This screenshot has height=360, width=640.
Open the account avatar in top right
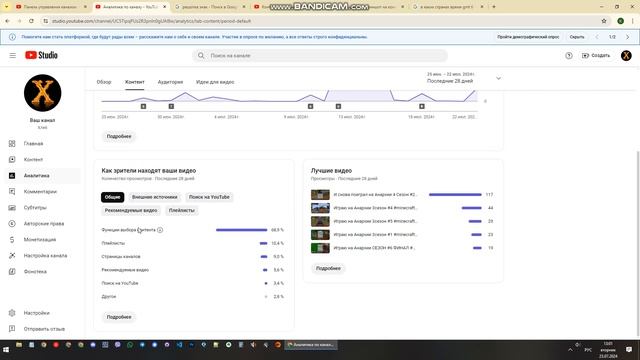pyautogui.click(x=626, y=56)
